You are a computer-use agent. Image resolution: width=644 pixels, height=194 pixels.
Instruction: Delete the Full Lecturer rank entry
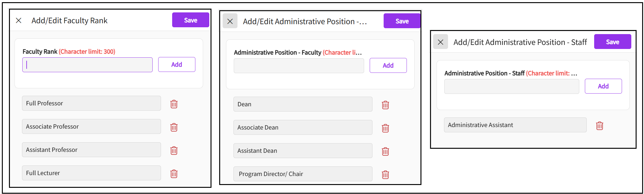[174, 174]
